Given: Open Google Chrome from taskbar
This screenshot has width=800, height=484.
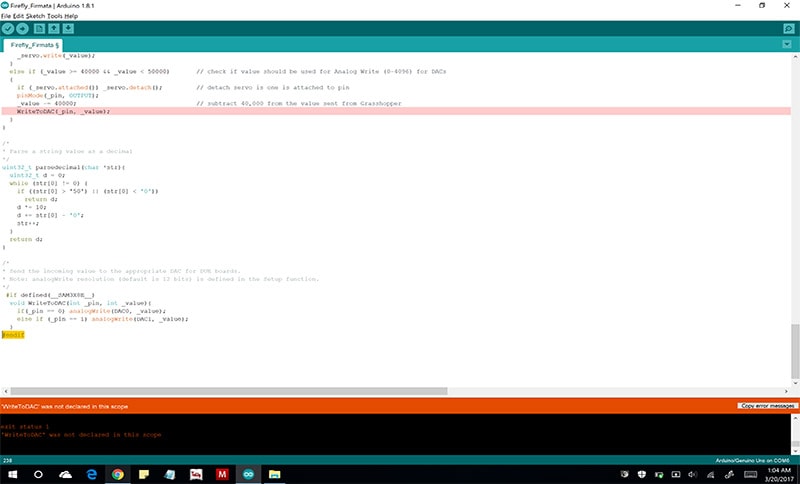Looking at the screenshot, I should pyautogui.click(x=118, y=474).
